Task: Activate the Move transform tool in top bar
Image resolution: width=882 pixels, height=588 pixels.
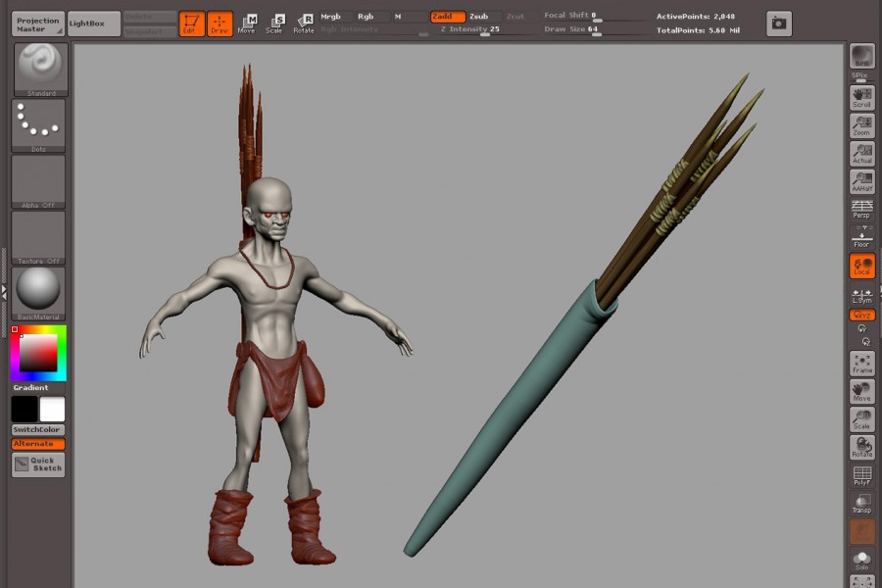Action: coord(247,23)
